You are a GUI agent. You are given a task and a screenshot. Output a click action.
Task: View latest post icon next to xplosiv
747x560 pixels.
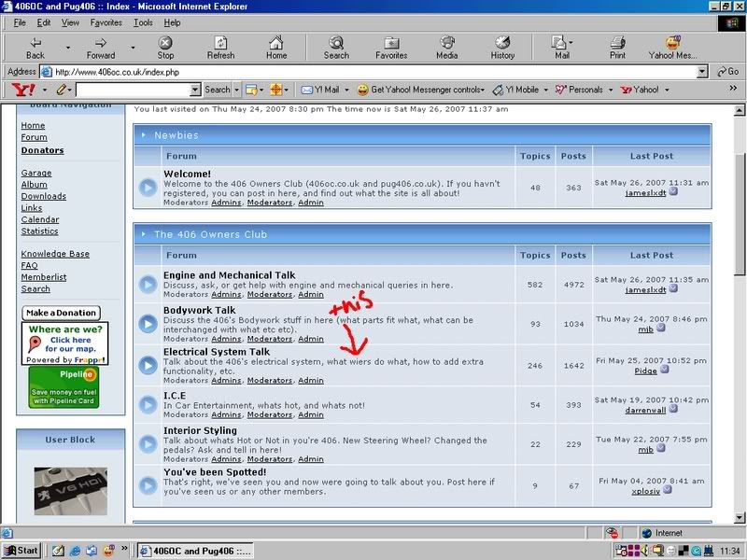(668, 489)
